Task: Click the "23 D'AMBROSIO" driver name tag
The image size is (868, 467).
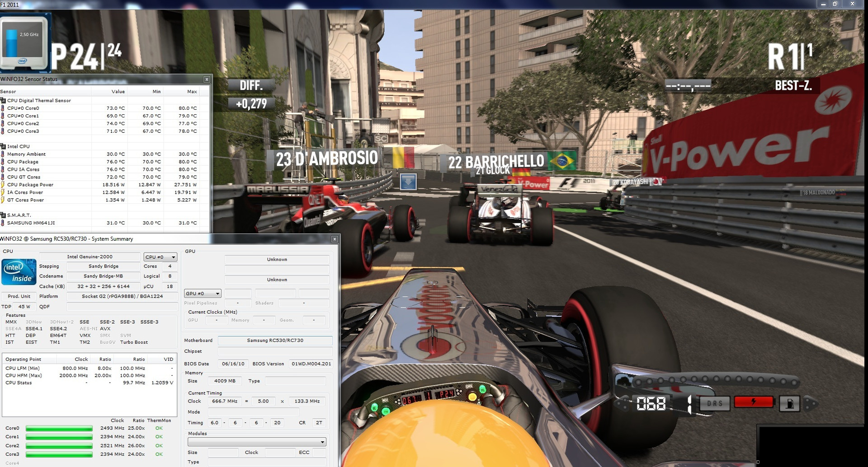Action: [x=327, y=159]
